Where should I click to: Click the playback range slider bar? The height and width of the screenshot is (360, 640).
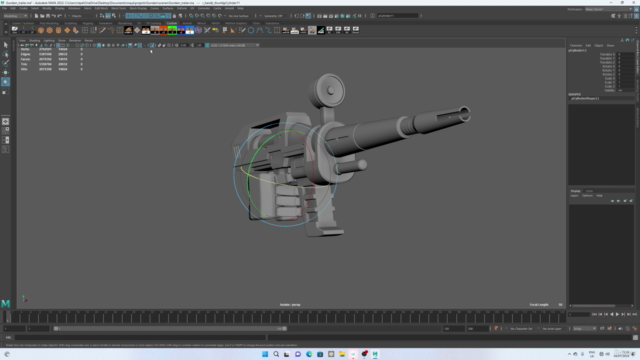click(171, 329)
